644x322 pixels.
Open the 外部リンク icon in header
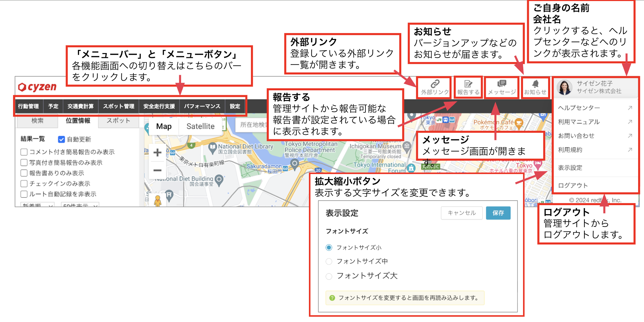point(435,88)
